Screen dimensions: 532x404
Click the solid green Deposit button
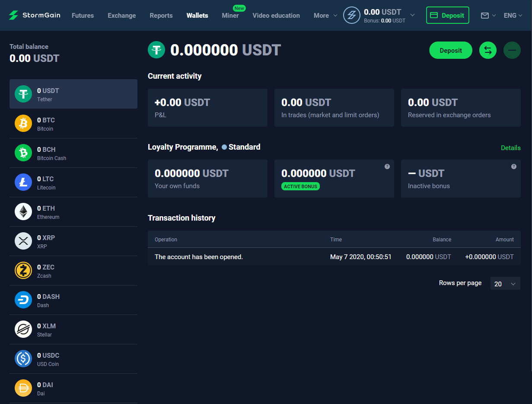[x=451, y=50]
